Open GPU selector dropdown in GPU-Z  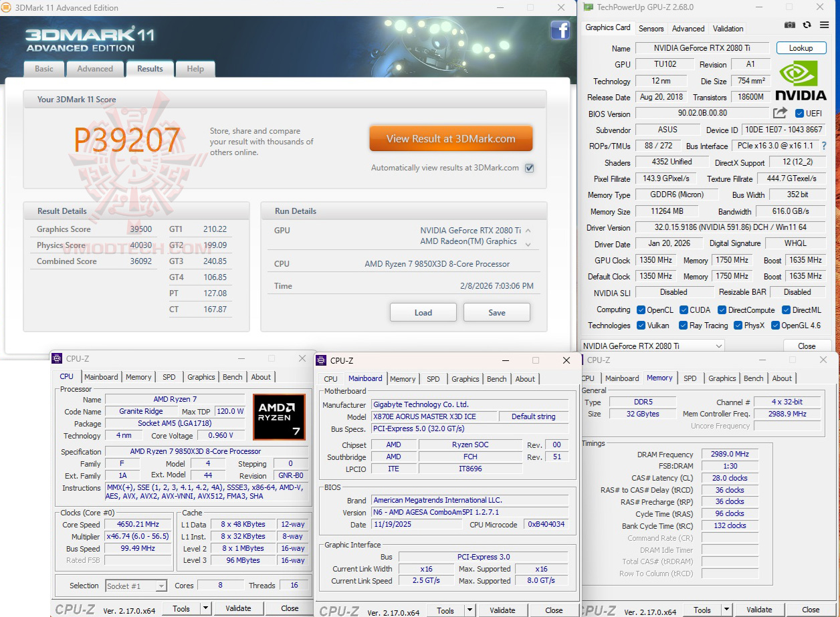[x=653, y=346]
